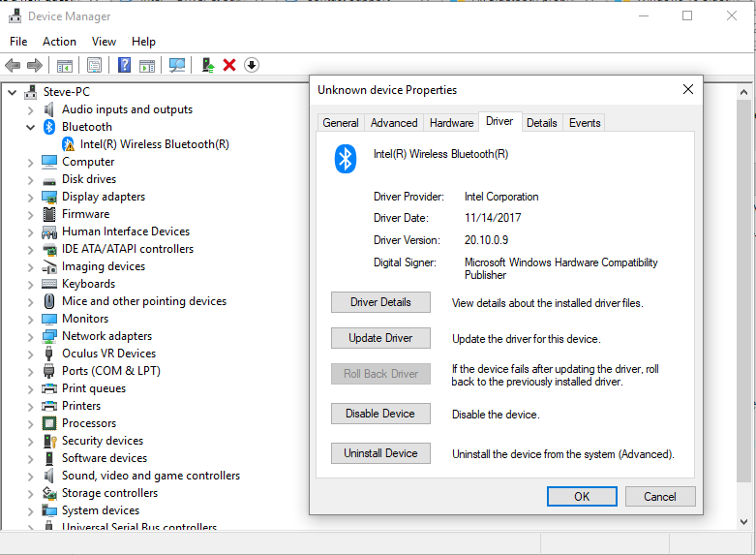Click the Update device driver toolbar icon
The height and width of the screenshot is (555, 756).
pos(208,65)
